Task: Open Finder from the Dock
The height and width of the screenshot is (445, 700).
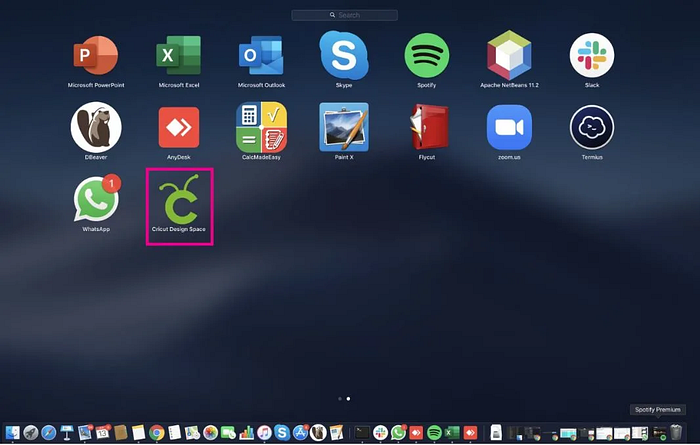Action: pyautogui.click(x=12, y=433)
